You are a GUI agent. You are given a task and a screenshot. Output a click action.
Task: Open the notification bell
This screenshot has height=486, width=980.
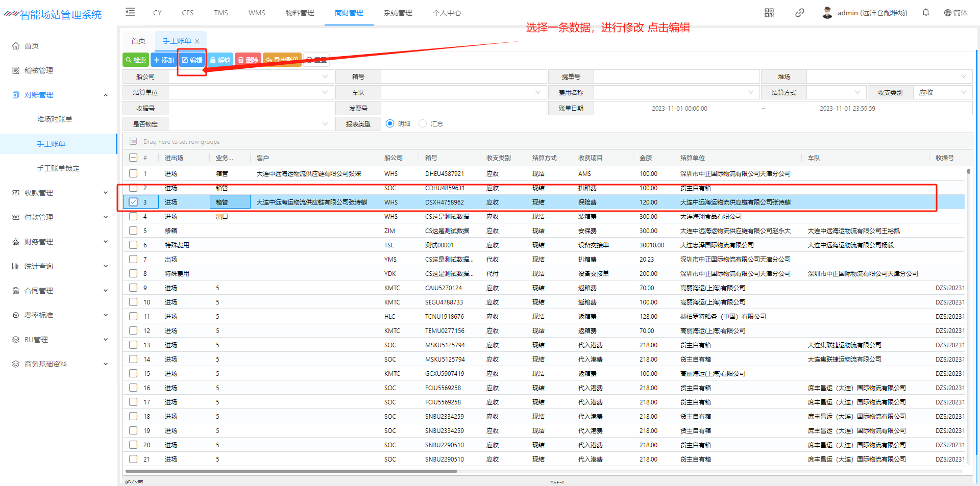pos(926,13)
